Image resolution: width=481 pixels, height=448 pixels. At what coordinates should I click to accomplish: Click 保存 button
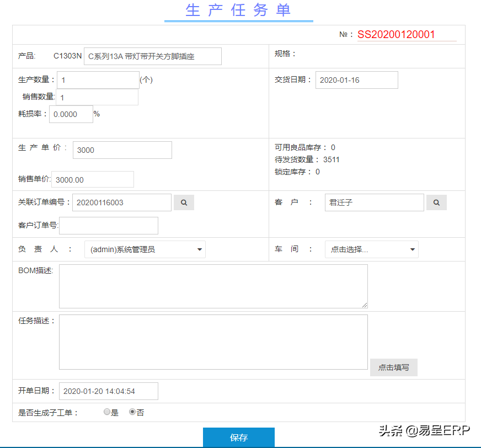pyautogui.click(x=238, y=438)
